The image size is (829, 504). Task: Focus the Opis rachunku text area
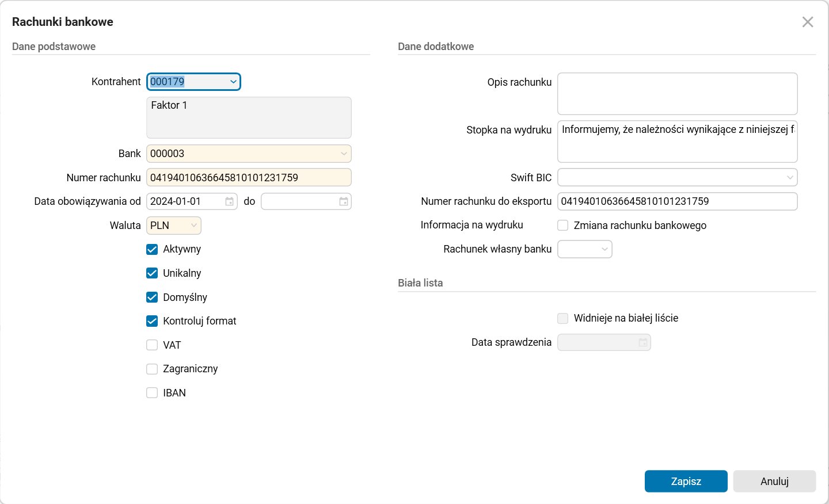pyautogui.click(x=677, y=94)
